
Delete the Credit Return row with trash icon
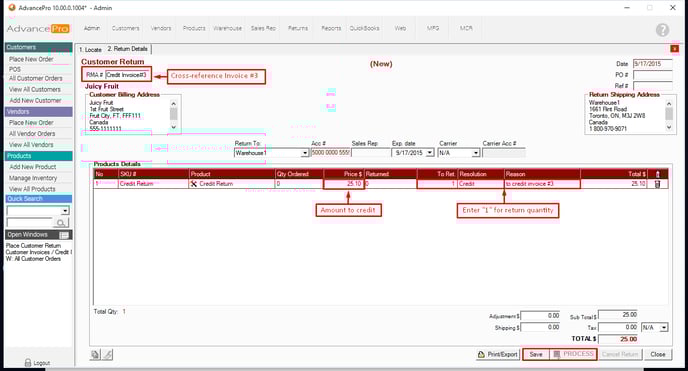tap(657, 184)
